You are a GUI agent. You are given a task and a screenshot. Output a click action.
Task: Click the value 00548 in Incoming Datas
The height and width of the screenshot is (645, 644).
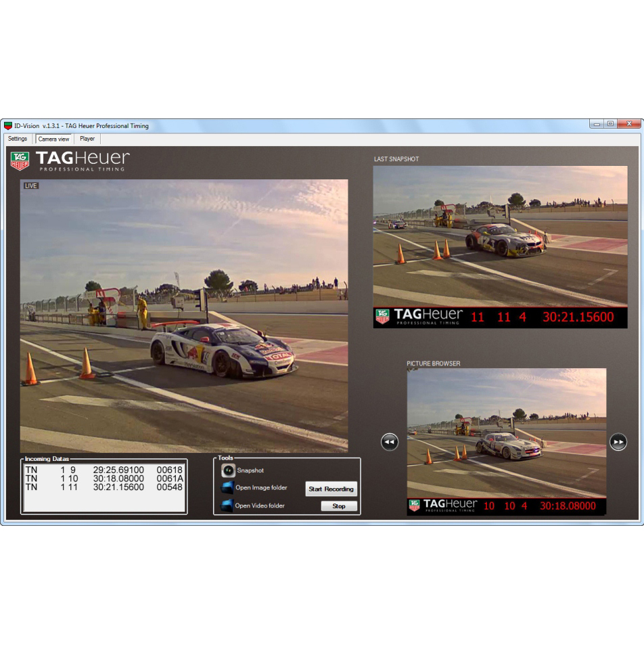(169, 487)
